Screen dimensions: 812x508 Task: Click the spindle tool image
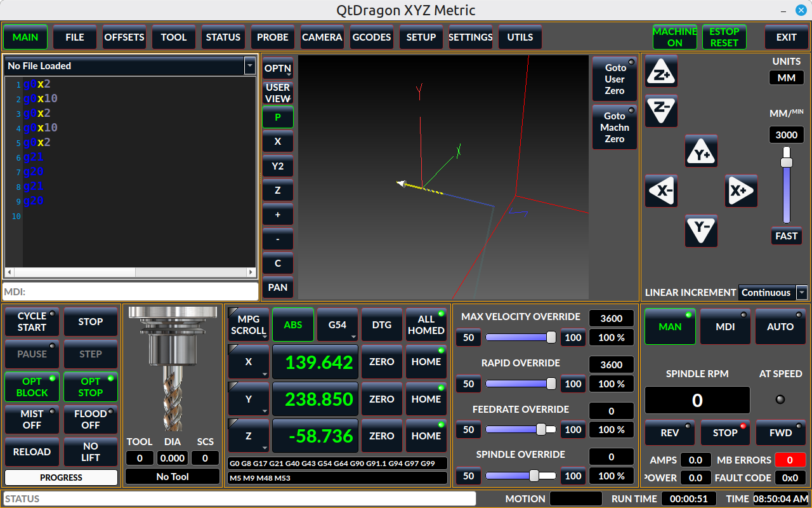173,368
